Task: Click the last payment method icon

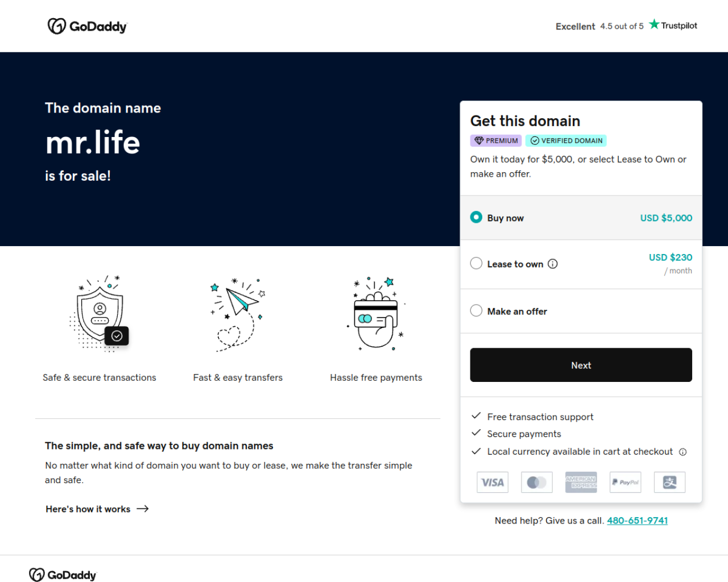Action: (x=670, y=482)
